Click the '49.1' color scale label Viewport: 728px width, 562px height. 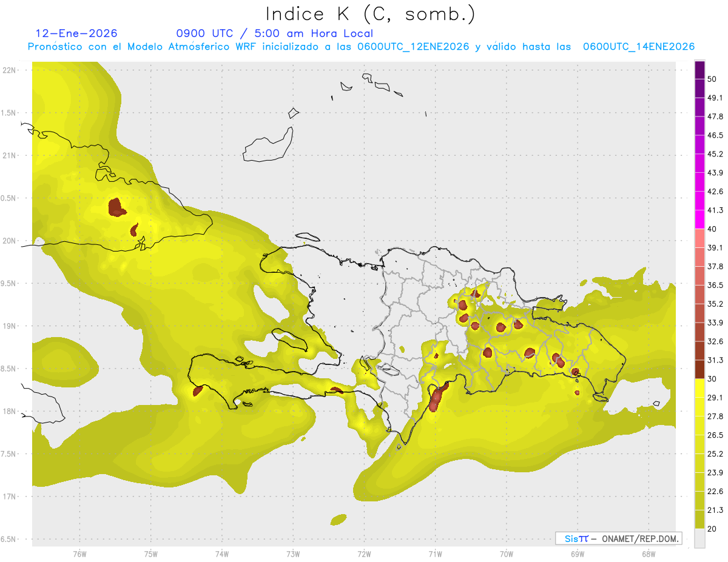[715, 98]
